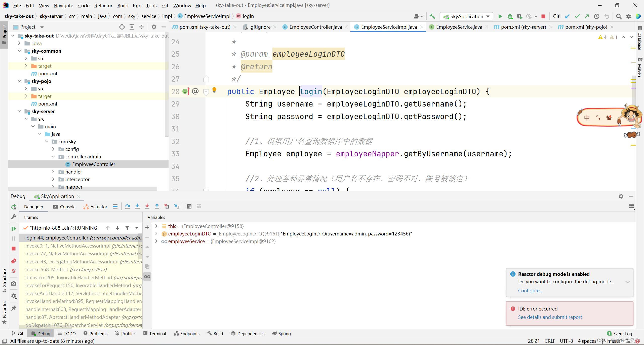Collapse the sky-pojo module folder
Image resolution: width=644 pixels, height=345 pixels.
click(x=19, y=81)
